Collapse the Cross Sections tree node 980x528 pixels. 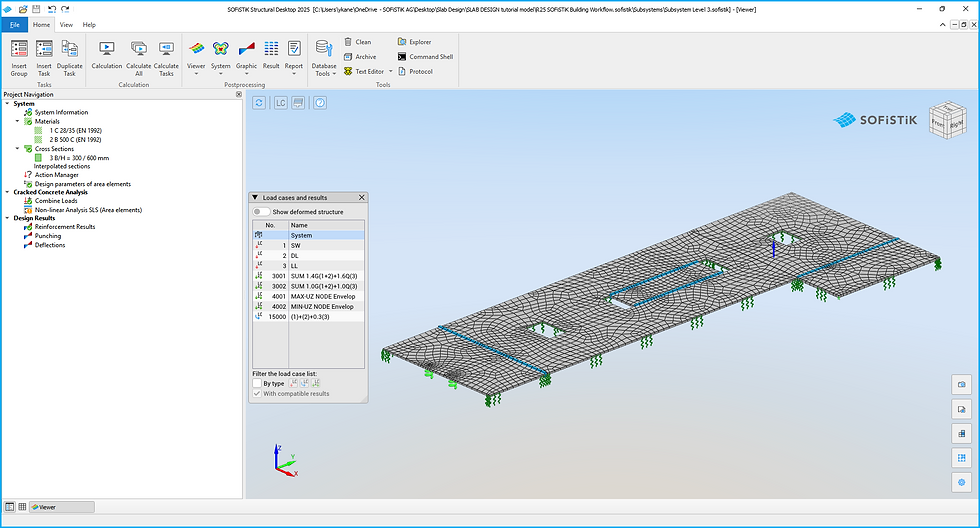(x=18, y=149)
